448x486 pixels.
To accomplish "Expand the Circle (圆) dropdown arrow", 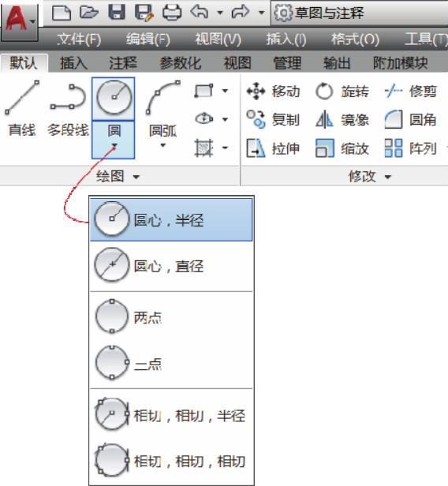I will 114,146.
